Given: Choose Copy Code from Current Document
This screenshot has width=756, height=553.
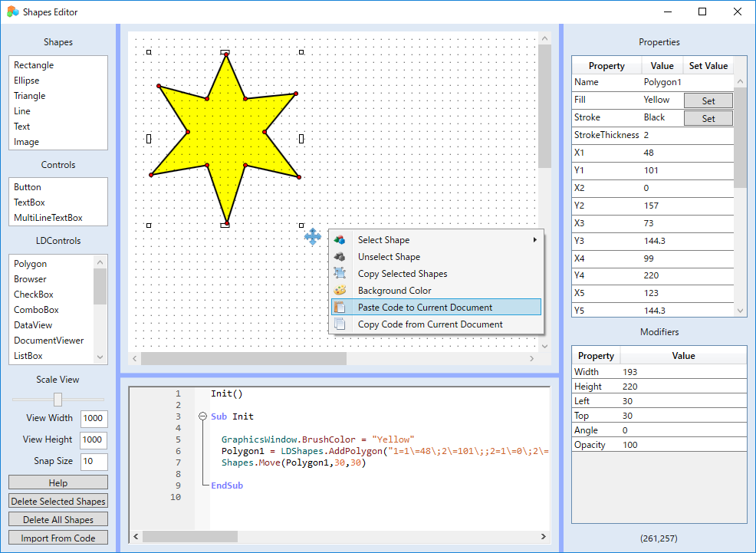Looking at the screenshot, I should [430, 324].
